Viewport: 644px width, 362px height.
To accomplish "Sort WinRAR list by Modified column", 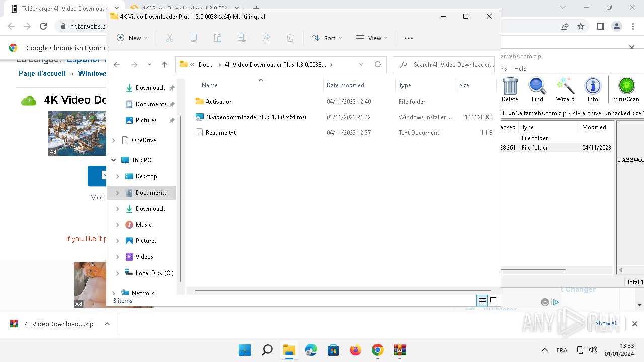I will 594,127.
